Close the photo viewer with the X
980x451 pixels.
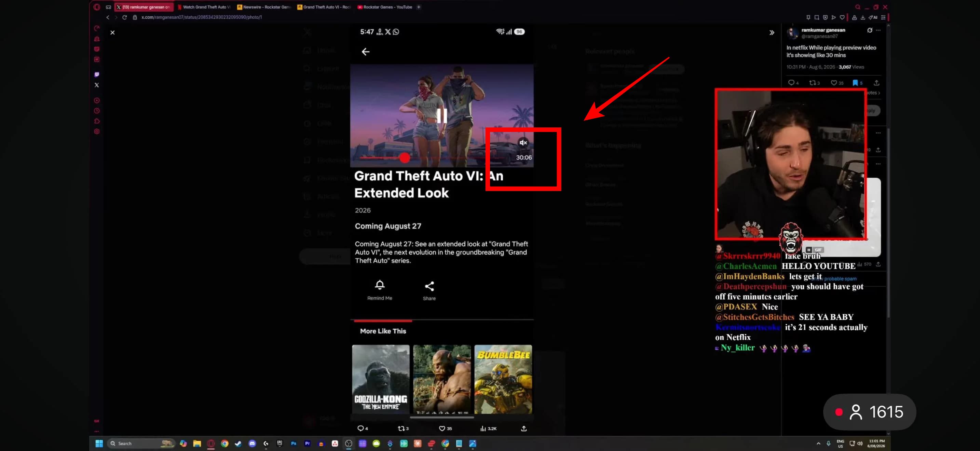tap(112, 33)
